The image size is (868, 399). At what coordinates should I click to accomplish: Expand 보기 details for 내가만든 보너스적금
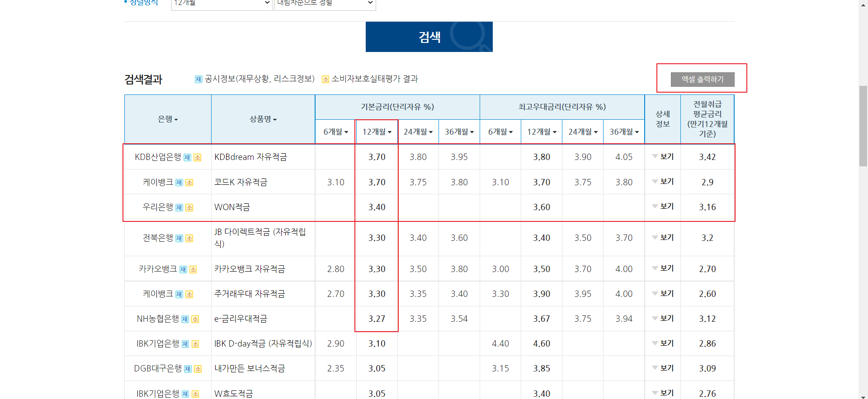tap(663, 368)
